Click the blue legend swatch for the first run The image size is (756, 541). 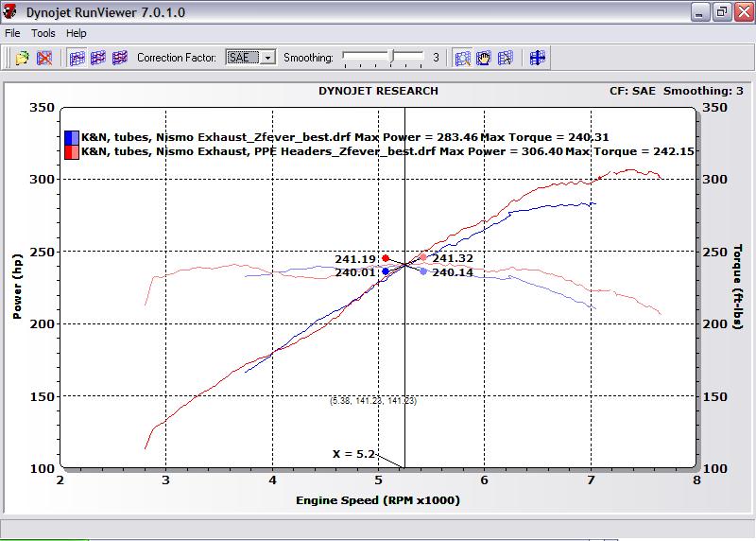(72, 137)
